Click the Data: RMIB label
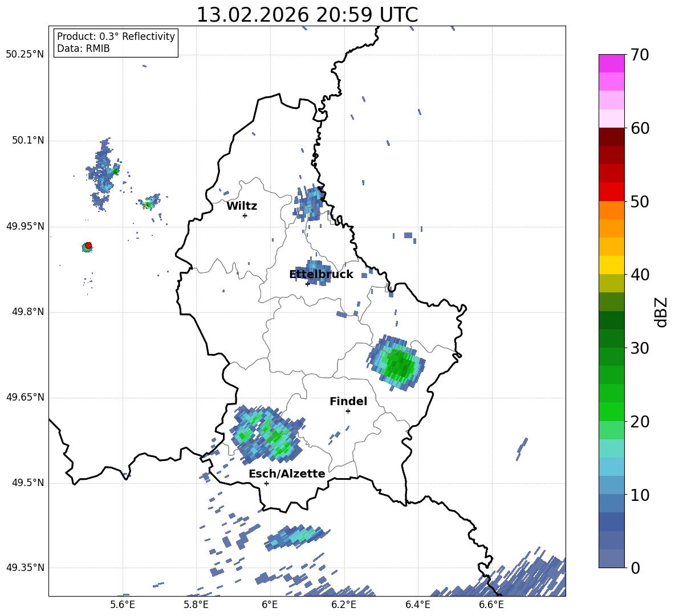675x616 pixels. [83, 48]
